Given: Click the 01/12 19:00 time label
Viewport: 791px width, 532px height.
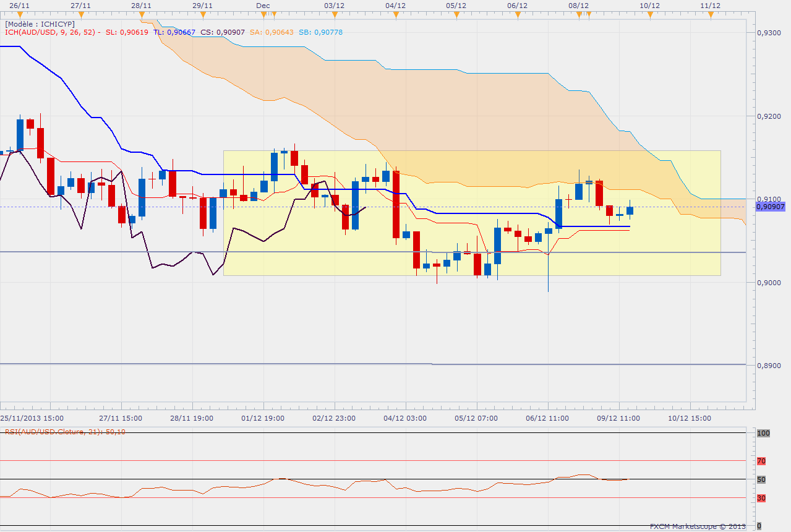Looking at the screenshot, I should tap(263, 418).
